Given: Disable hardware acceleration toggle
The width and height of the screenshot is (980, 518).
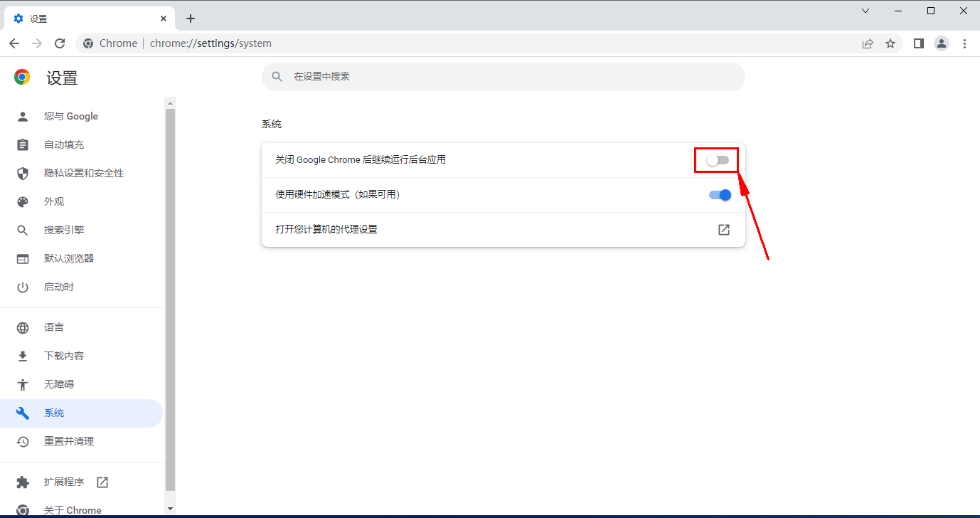Looking at the screenshot, I should pos(720,195).
